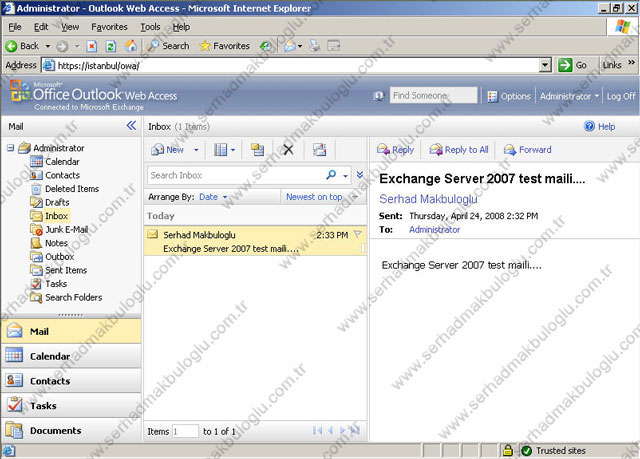Open OWA Help link

[x=600, y=126]
